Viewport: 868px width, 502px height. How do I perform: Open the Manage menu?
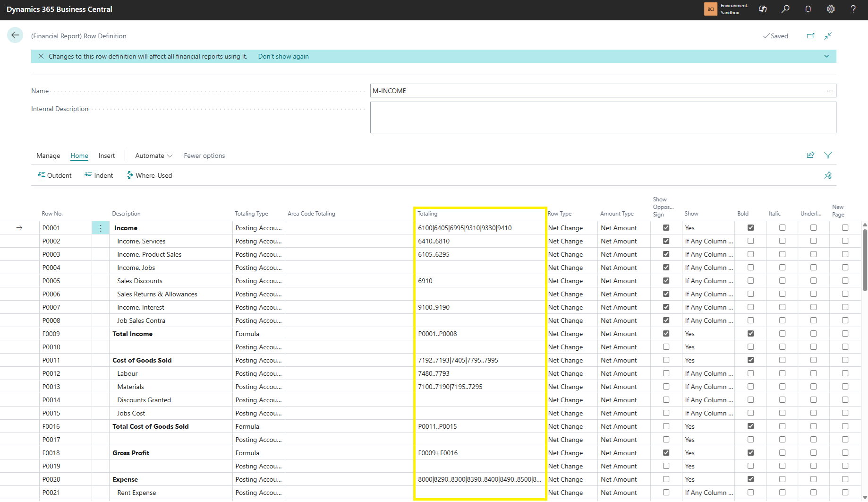(x=48, y=156)
